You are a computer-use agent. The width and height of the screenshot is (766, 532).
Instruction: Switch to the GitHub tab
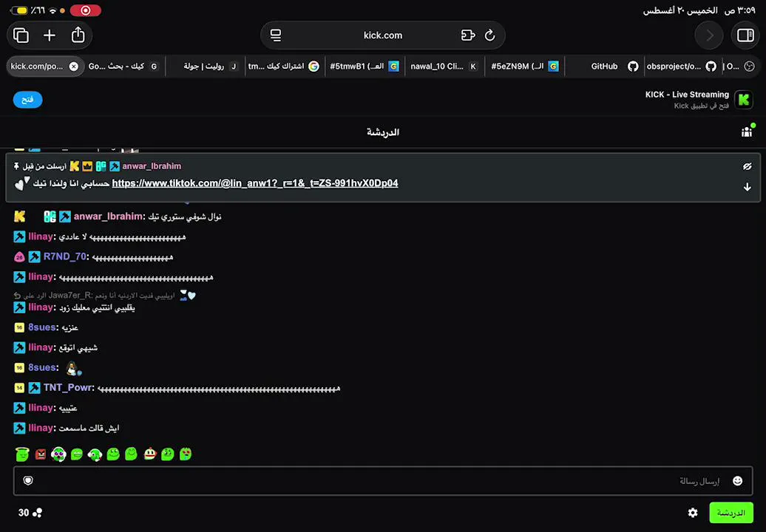[604, 66]
